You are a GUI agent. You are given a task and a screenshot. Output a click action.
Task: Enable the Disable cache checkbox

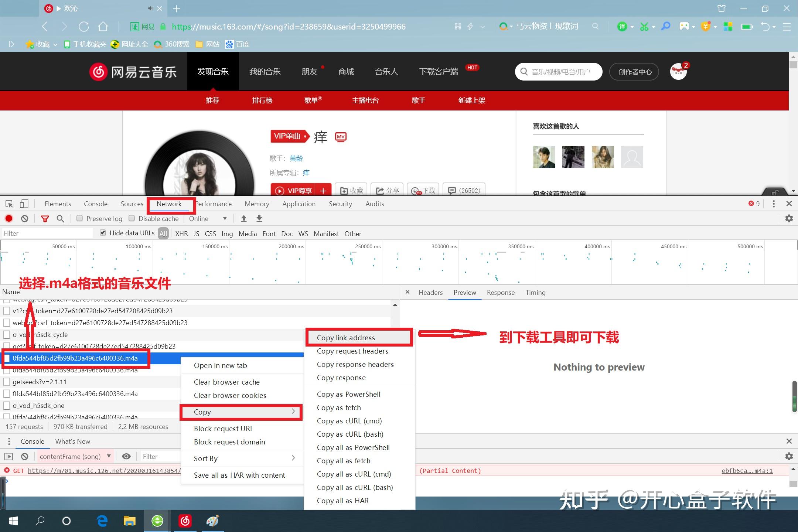click(132, 218)
